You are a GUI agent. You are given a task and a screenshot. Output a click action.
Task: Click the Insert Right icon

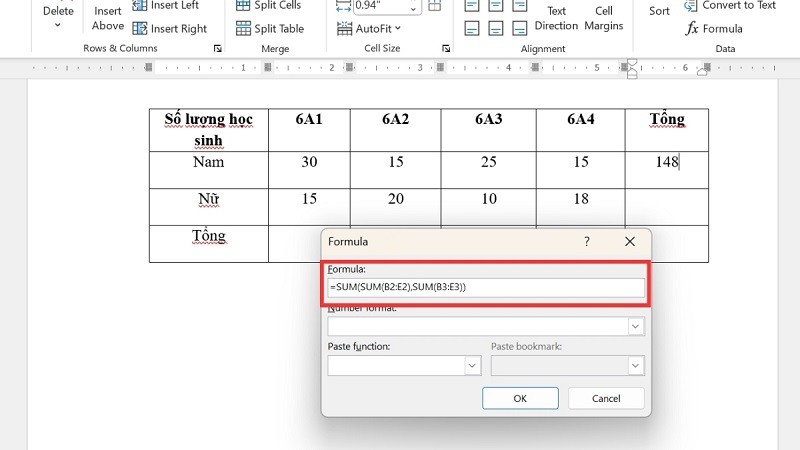click(140, 28)
